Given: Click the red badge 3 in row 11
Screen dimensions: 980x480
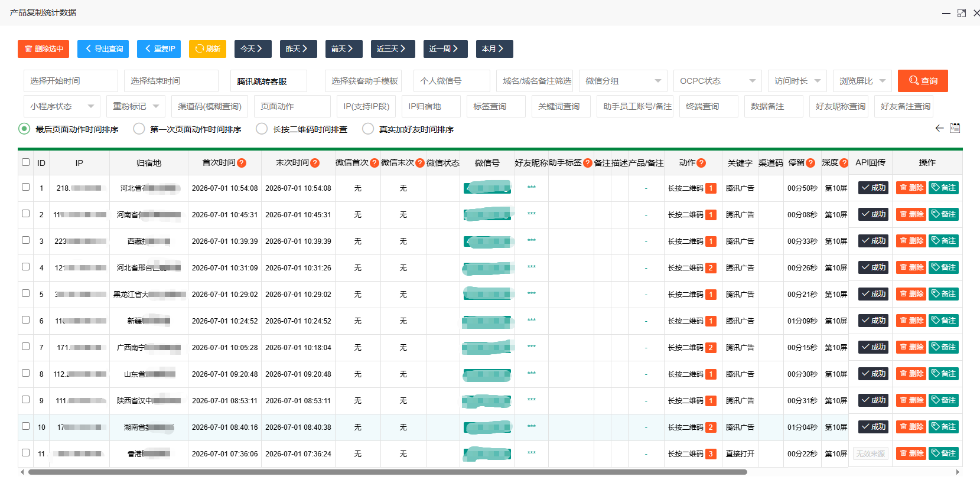Looking at the screenshot, I should pos(711,454).
